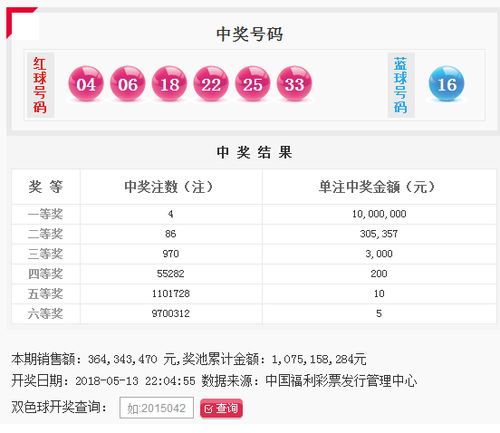Click jackpot pool amount 1,075,158,284元
The width and height of the screenshot is (500, 433).
[319, 359]
